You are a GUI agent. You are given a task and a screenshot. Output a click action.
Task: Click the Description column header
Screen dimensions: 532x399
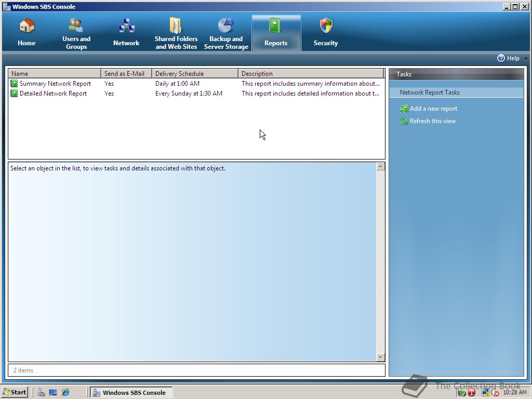[x=311, y=73]
